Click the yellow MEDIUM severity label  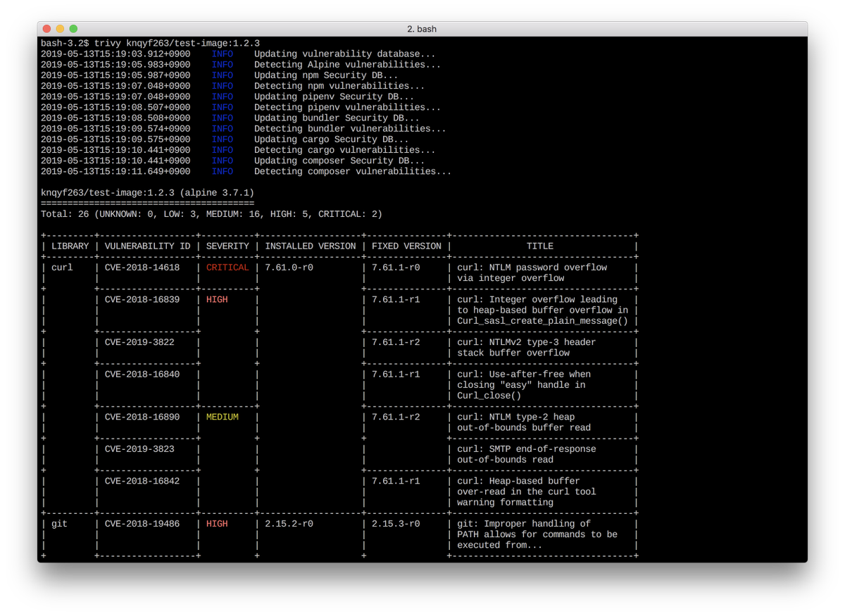click(223, 417)
